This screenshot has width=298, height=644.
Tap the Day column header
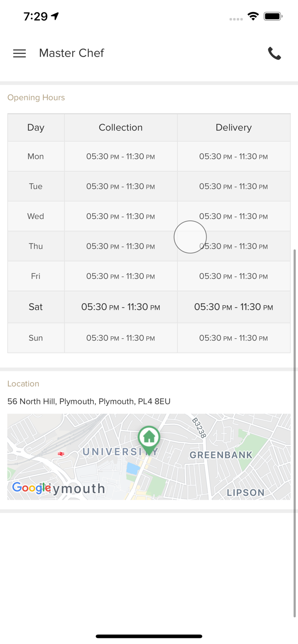pyautogui.click(x=36, y=128)
